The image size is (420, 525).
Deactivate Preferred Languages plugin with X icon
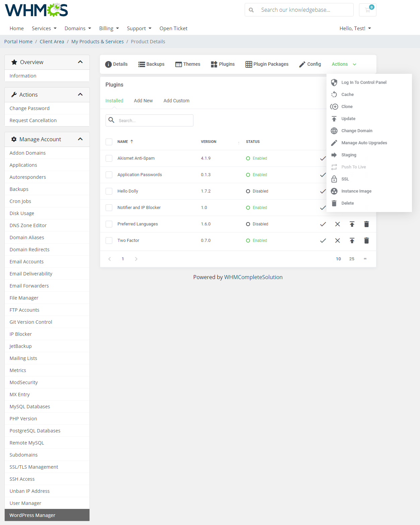click(338, 224)
